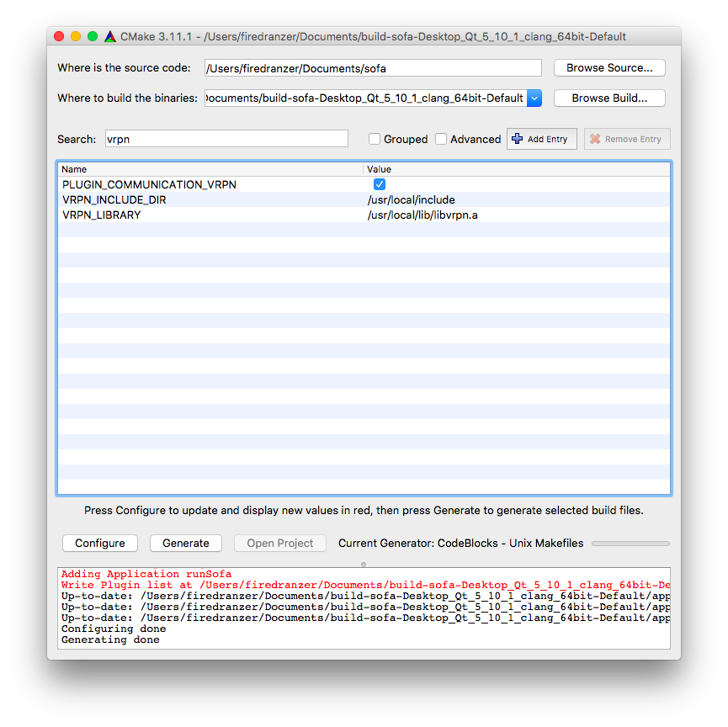Select the VRPN_INCLUDE_DIR entry name
This screenshot has height=727, width=728.
pos(114,199)
